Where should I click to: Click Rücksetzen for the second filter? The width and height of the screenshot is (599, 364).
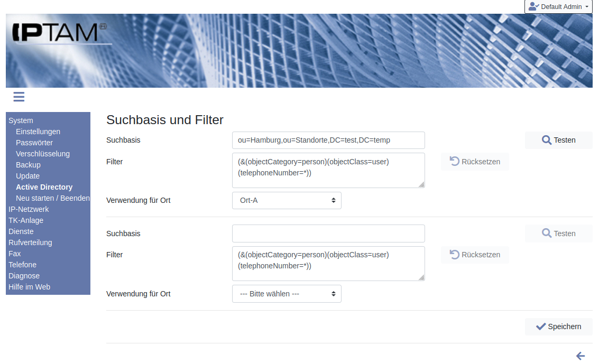pyautogui.click(x=475, y=255)
